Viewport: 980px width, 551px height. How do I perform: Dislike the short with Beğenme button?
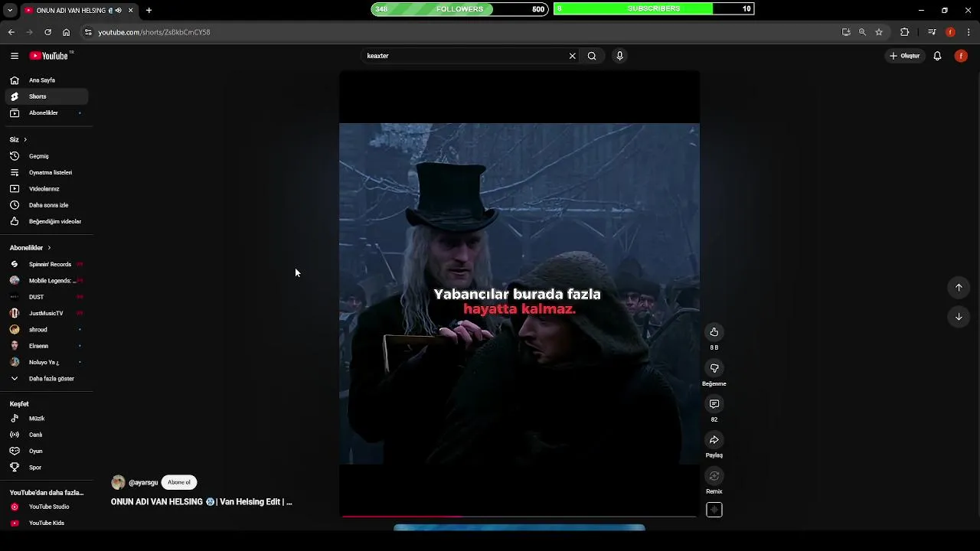tap(714, 368)
